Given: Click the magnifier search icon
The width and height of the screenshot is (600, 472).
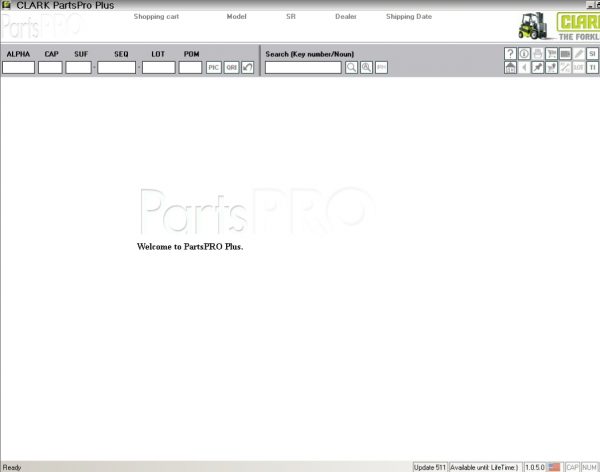Looking at the screenshot, I should (x=351, y=67).
